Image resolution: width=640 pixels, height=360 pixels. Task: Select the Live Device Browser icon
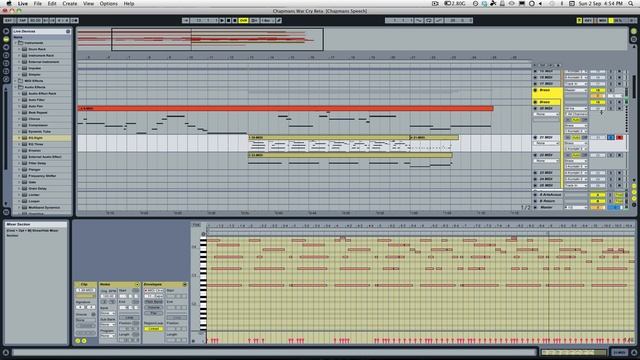click(x=6, y=39)
